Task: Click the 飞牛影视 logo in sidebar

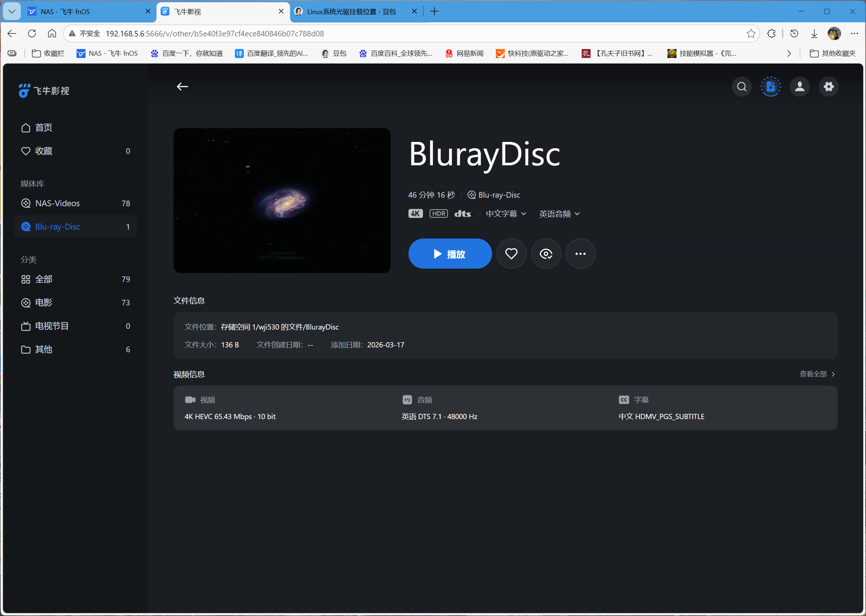Action: tap(44, 91)
